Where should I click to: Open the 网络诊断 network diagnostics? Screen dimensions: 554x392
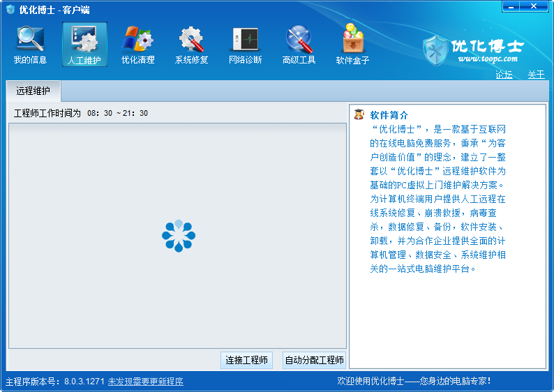click(245, 45)
